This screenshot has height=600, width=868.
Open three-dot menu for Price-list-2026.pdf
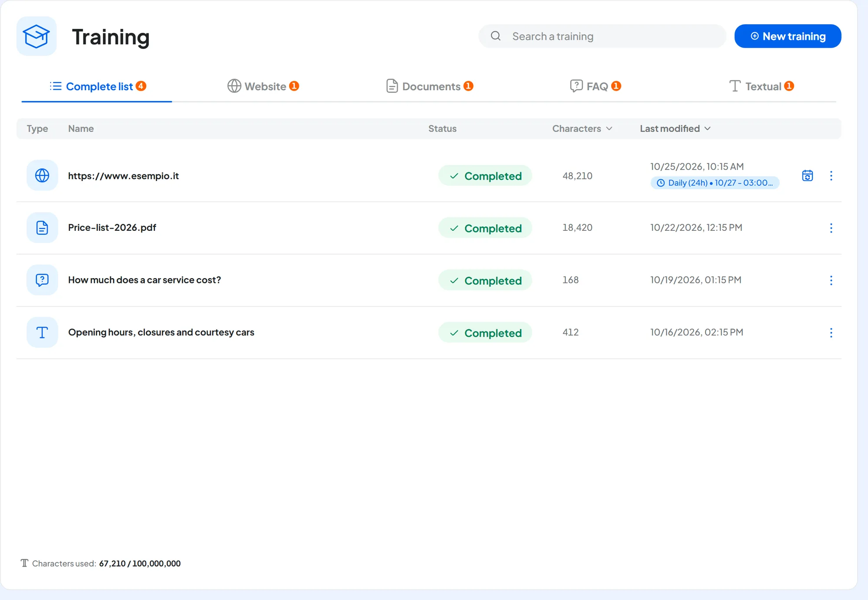click(831, 228)
